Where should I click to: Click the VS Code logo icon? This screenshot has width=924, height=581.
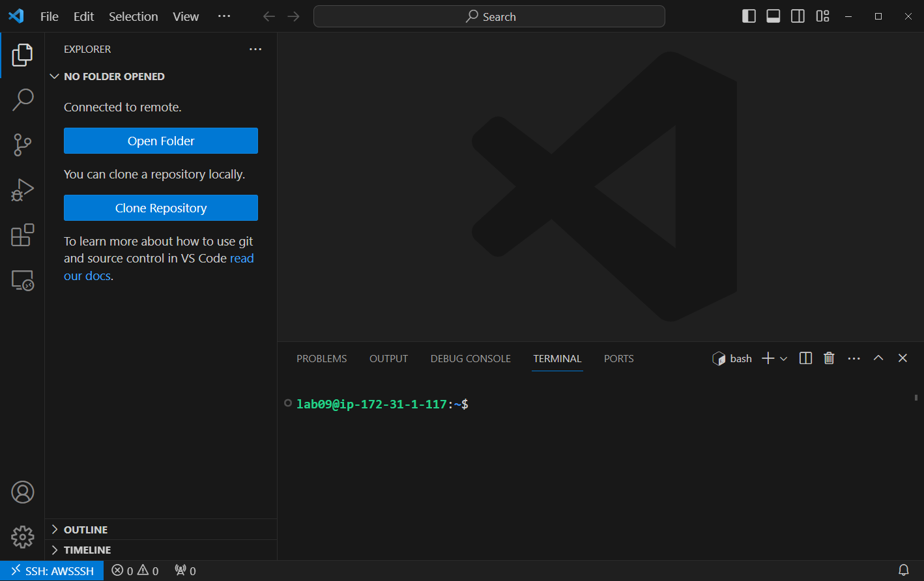(x=16, y=16)
